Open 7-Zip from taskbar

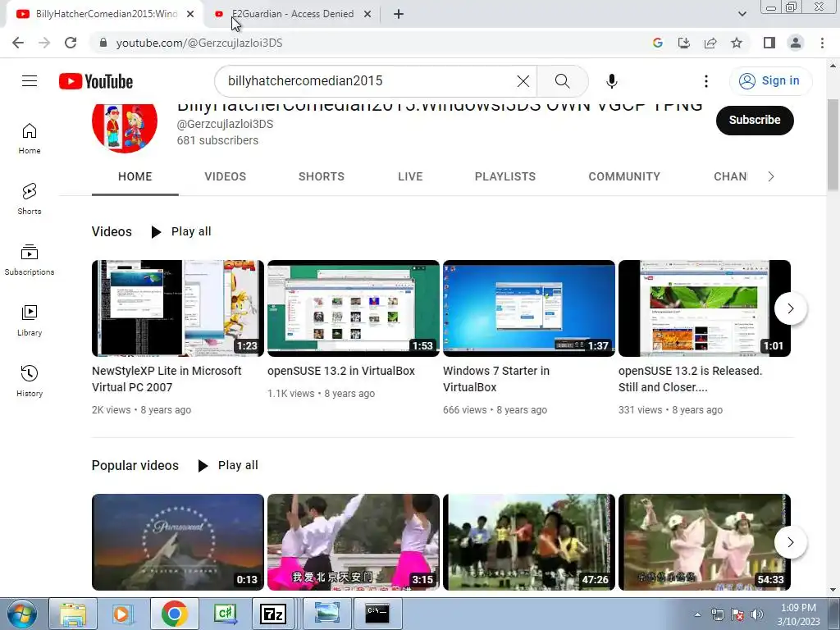pos(272,614)
